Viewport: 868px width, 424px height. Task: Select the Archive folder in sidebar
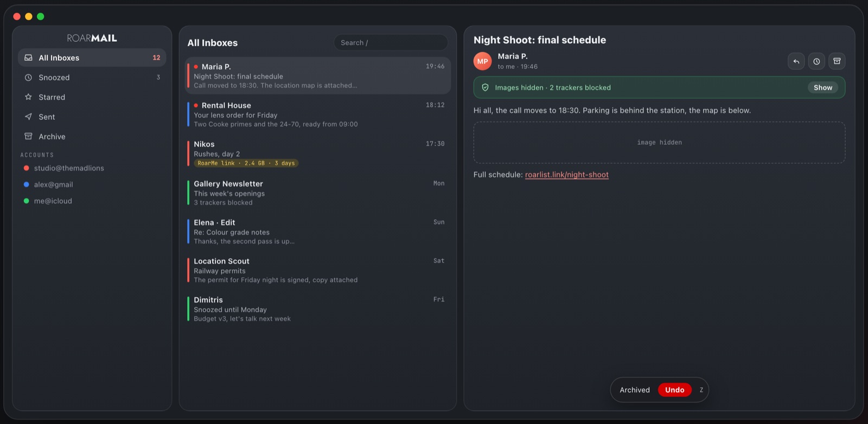tap(92, 137)
